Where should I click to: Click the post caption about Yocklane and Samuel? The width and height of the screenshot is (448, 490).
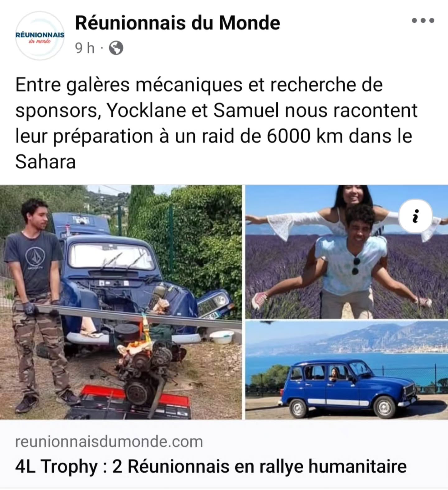click(x=216, y=123)
